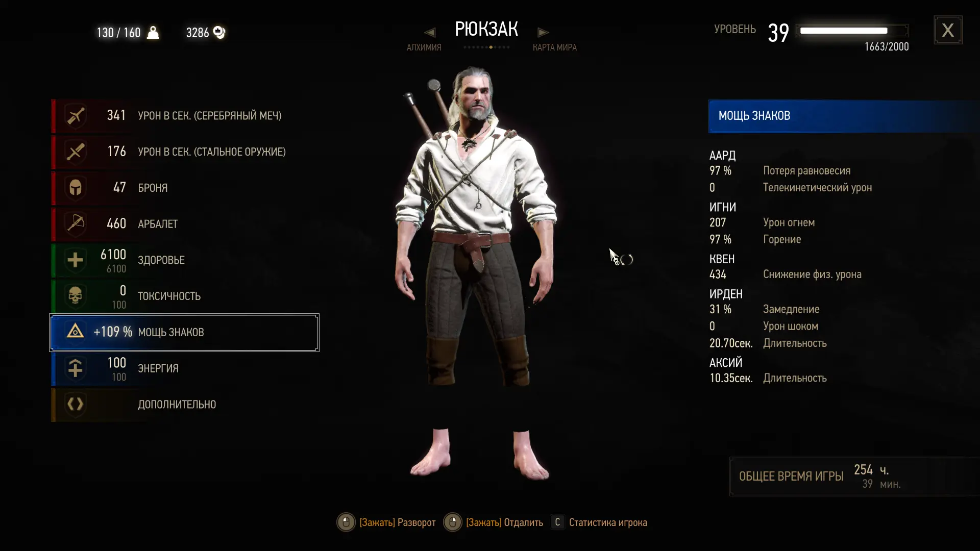Expand the Дополнительно stats section
Screen dimensions: 980x551
point(185,405)
